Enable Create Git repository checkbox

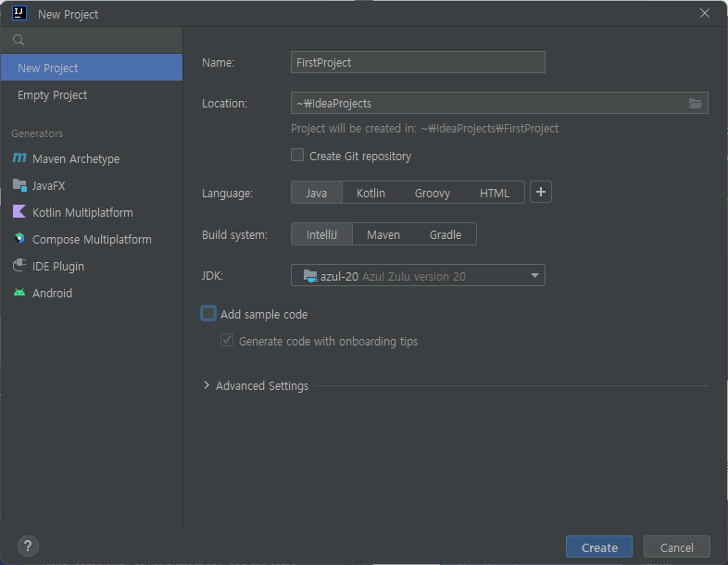297,155
